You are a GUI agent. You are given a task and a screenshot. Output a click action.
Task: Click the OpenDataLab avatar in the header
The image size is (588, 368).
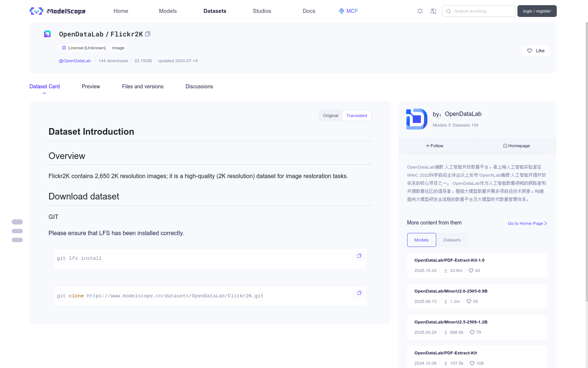47,34
